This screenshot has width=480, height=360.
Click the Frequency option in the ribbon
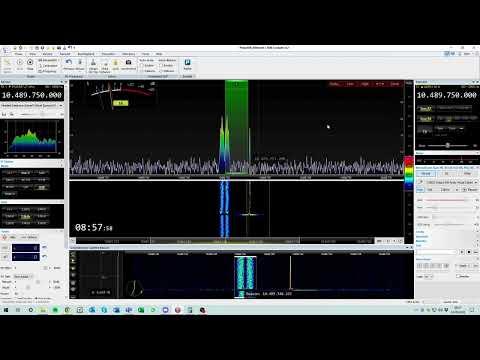[48, 71]
